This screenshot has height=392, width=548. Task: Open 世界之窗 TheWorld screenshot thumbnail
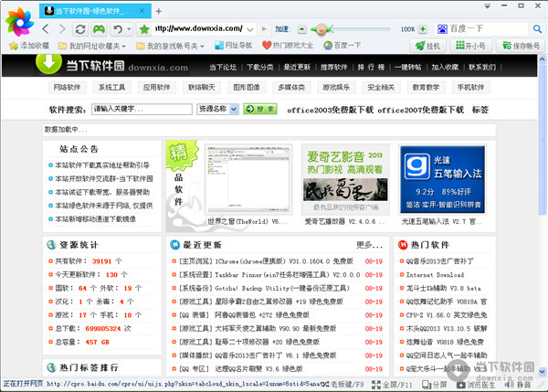coord(248,179)
